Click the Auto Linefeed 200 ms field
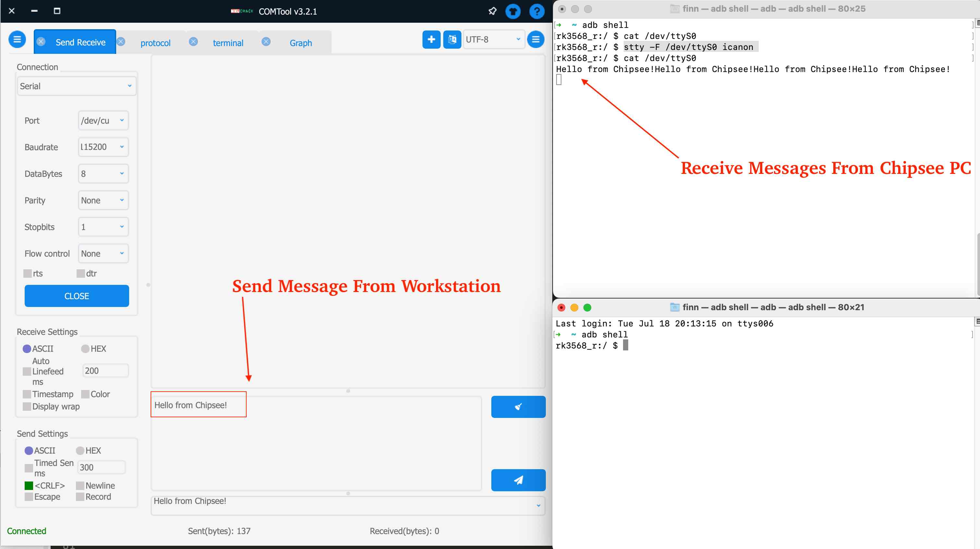This screenshot has height=549, width=980. [105, 371]
